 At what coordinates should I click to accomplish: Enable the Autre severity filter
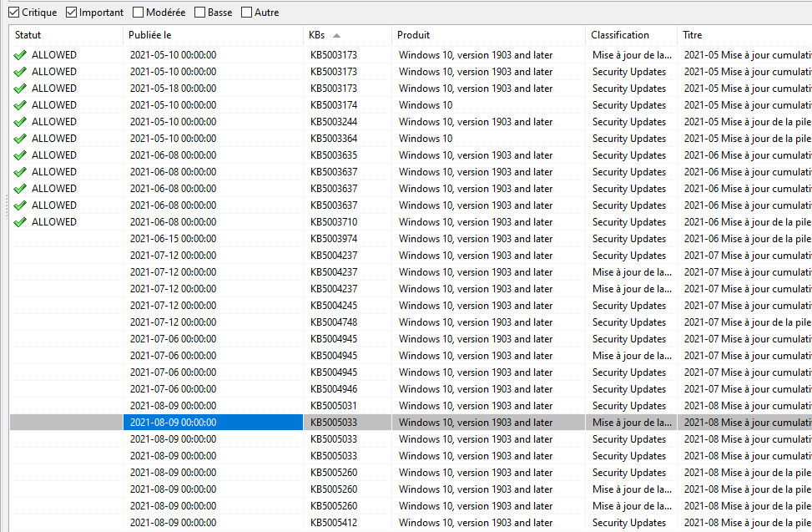click(247, 13)
